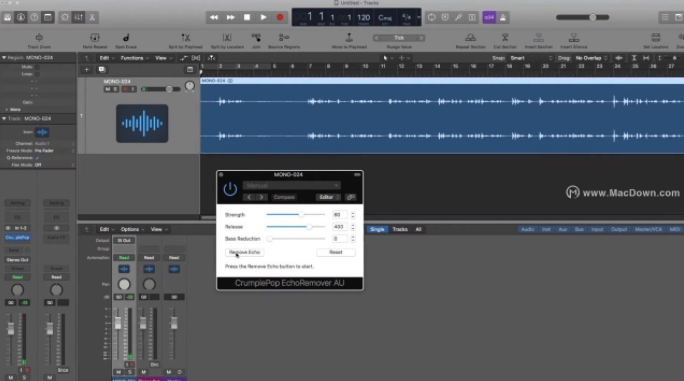The height and width of the screenshot is (381, 684).
Task: Open the mixer Options menu
Action: pos(132,229)
